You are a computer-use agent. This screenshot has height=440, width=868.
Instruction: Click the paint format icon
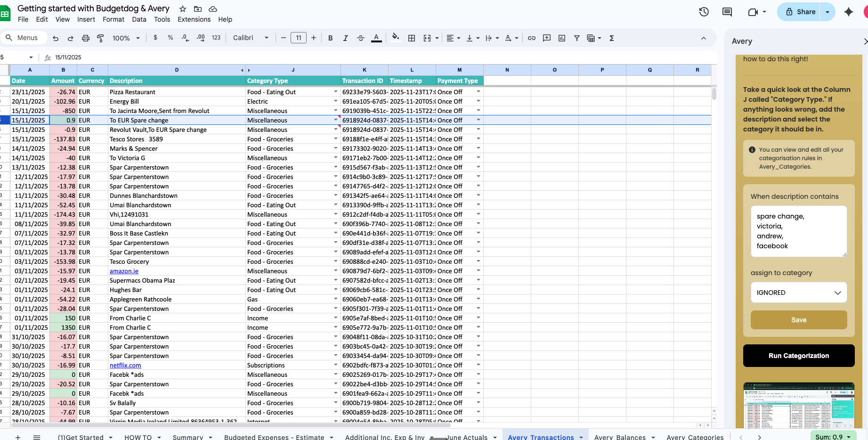point(100,38)
